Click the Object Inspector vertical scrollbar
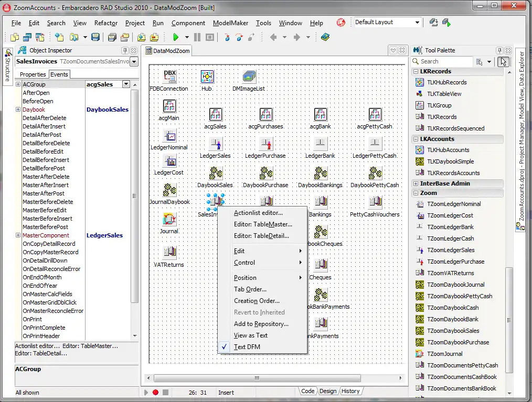 (135, 210)
